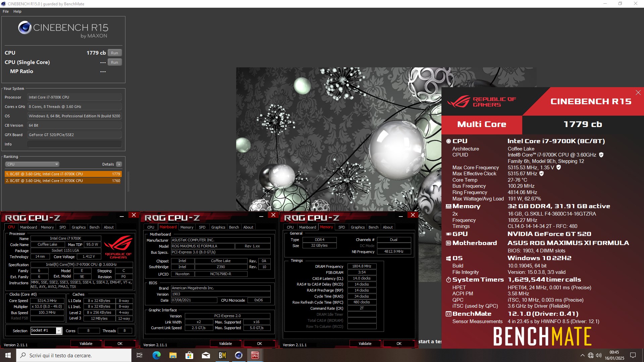Viewport: 644px width, 362px height.
Task: Open the CPU ranking dropdown
Action: click(x=32, y=164)
